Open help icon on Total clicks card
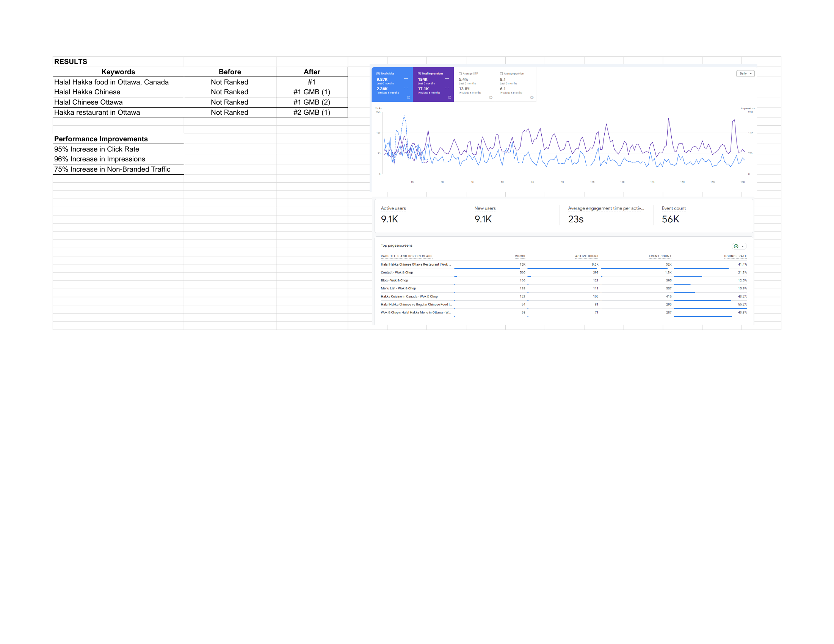The width and height of the screenshot is (834, 644). coord(408,97)
